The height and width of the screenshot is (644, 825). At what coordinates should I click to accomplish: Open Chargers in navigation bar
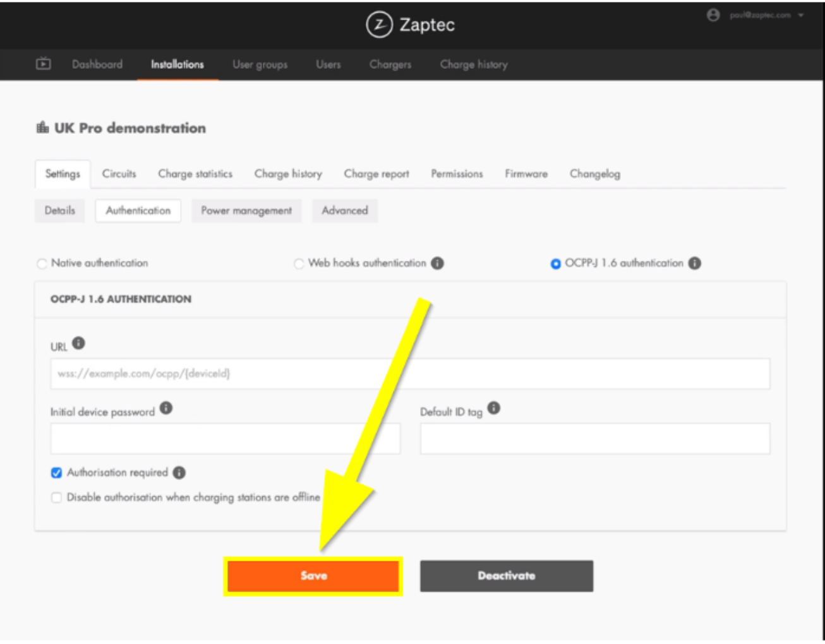click(390, 64)
